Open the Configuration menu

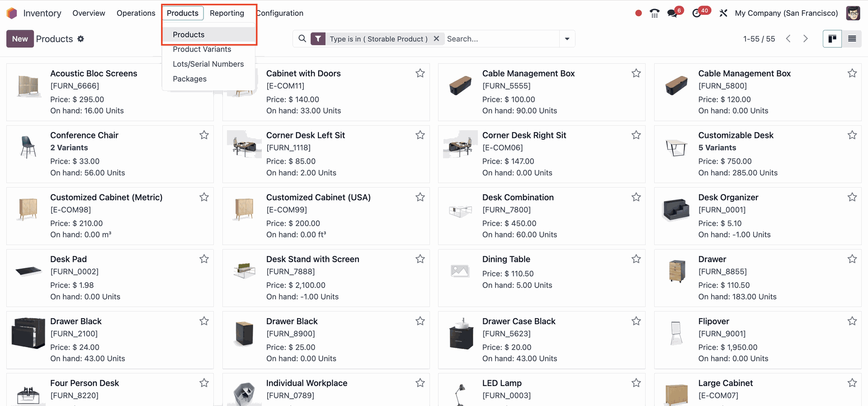pyautogui.click(x=279, y=13)
